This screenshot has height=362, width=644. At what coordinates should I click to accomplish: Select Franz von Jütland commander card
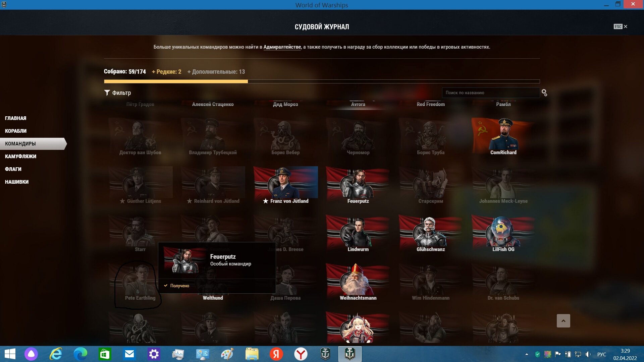tap(285, 185)
